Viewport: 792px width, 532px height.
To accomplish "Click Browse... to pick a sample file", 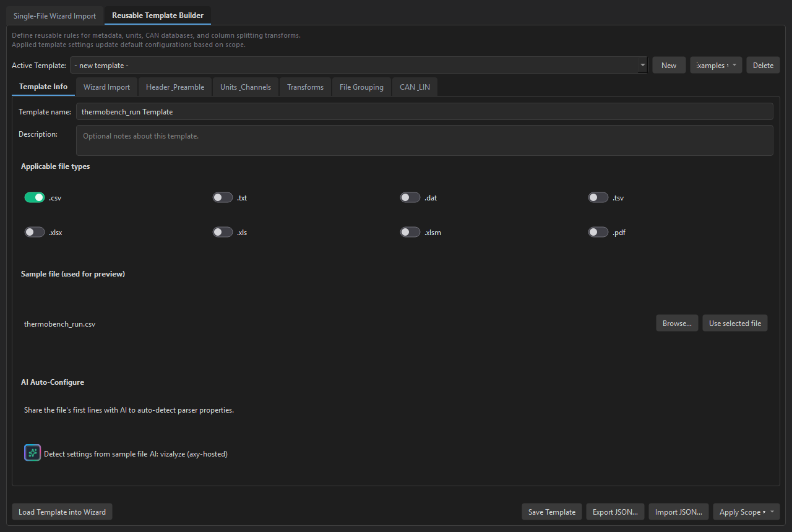I will pyautogui.click(x=677, y=323).
